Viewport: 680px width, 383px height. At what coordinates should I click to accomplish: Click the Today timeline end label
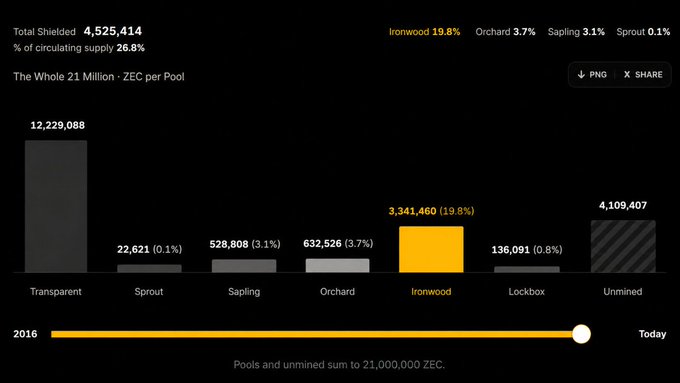[x=652, y=334]
